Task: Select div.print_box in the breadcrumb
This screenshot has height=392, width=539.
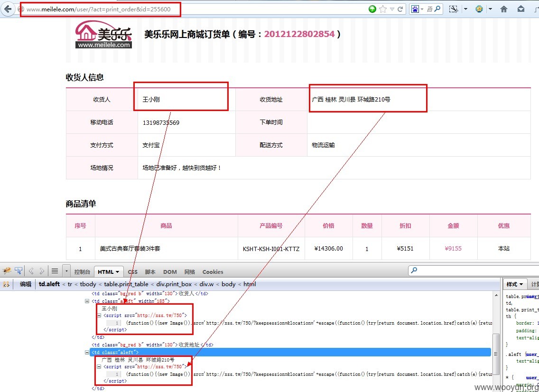Action: (x=174, y=284)
